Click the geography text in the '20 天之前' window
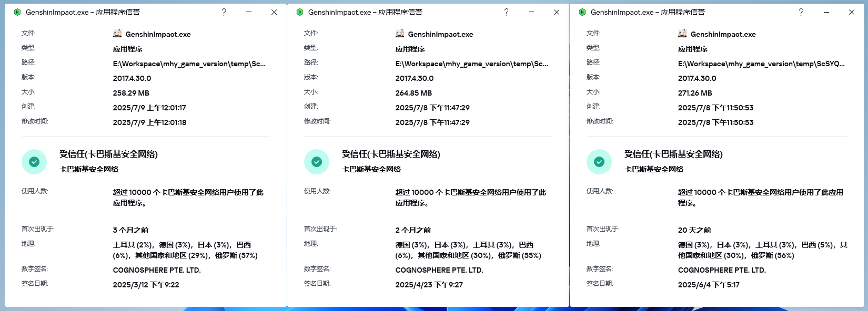This screenshot has width=868, height=311. (x=762, y=250)
